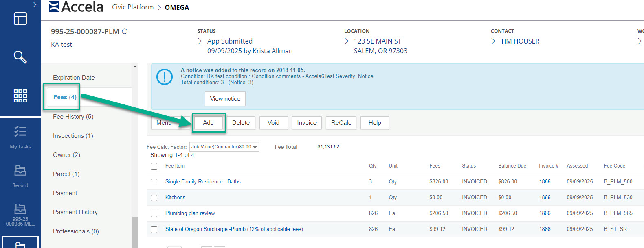Open the Inspections (1) tab
Image resolution: width=644 pixels, height=248 pixels.
(73, 136)
